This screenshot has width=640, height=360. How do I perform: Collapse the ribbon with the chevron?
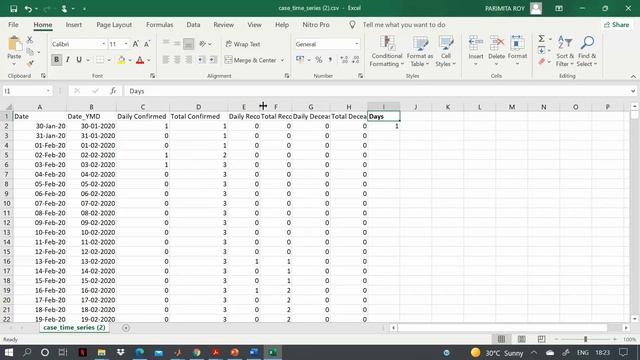point(633,76)
